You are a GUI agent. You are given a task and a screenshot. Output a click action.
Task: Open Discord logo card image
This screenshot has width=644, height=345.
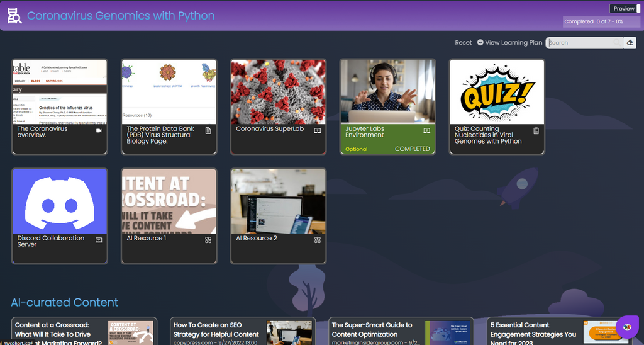(60, 201)
